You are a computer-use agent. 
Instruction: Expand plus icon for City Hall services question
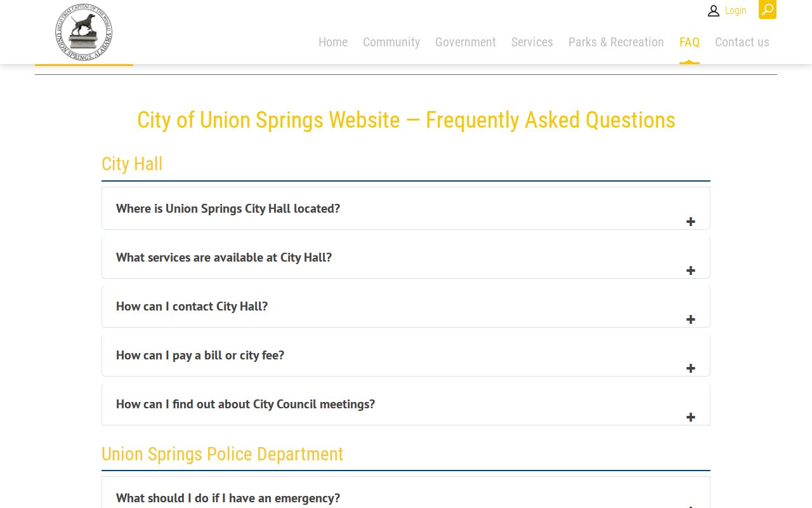click(x=691, y=271)
